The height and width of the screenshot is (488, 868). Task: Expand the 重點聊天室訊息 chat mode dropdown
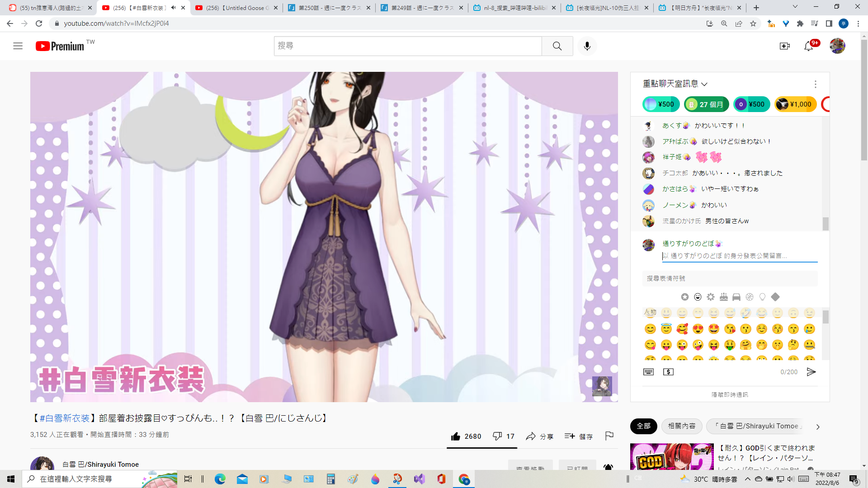tap(675, 84)
